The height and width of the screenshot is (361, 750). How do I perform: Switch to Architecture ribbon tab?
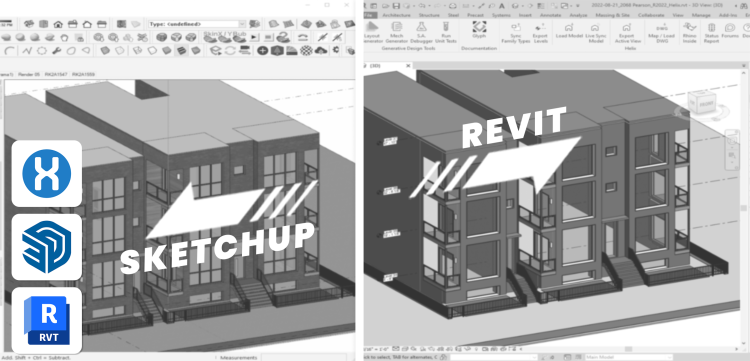396,15
